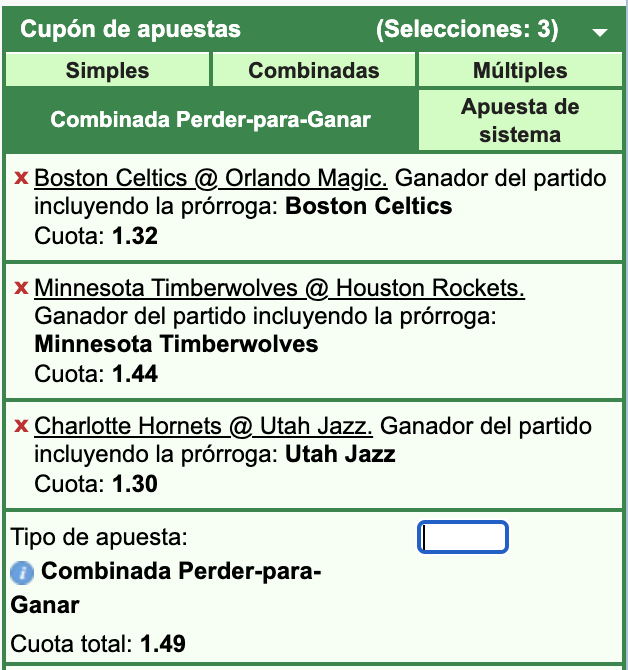Click the Cuota 1.32 odds value

point(135,237)
